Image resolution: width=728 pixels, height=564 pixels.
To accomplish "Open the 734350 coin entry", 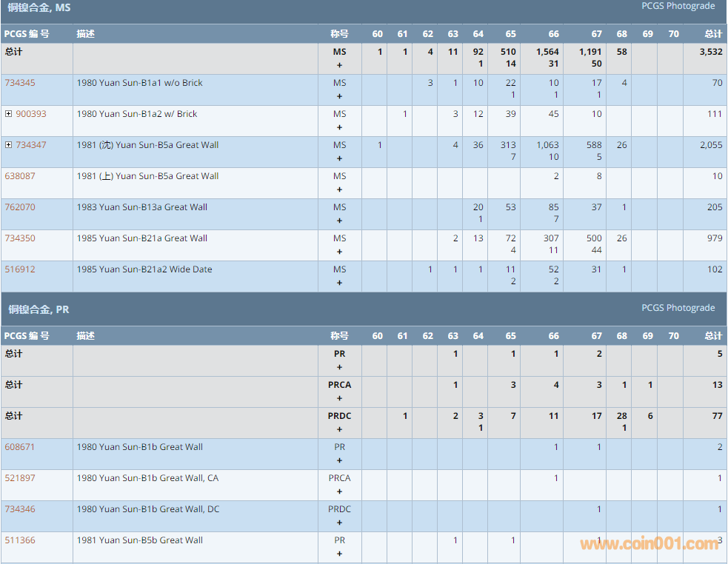I will click(x=20, y=238).
